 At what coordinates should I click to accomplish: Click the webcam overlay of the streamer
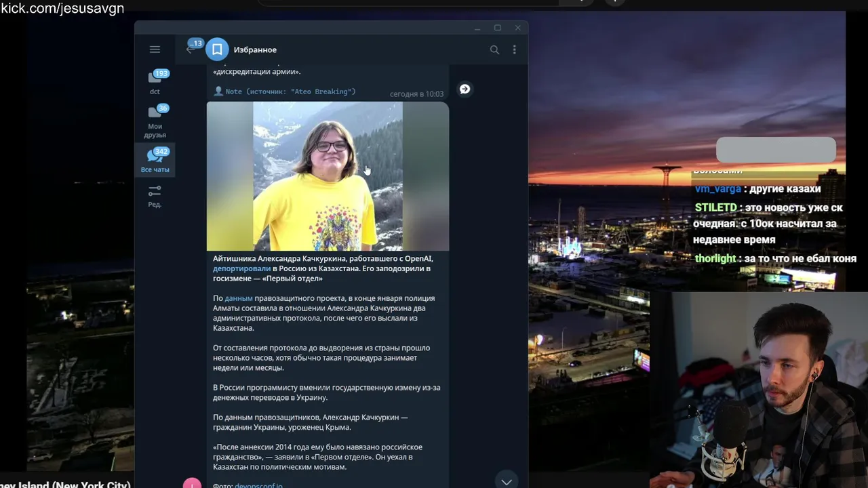pos(759,390)
